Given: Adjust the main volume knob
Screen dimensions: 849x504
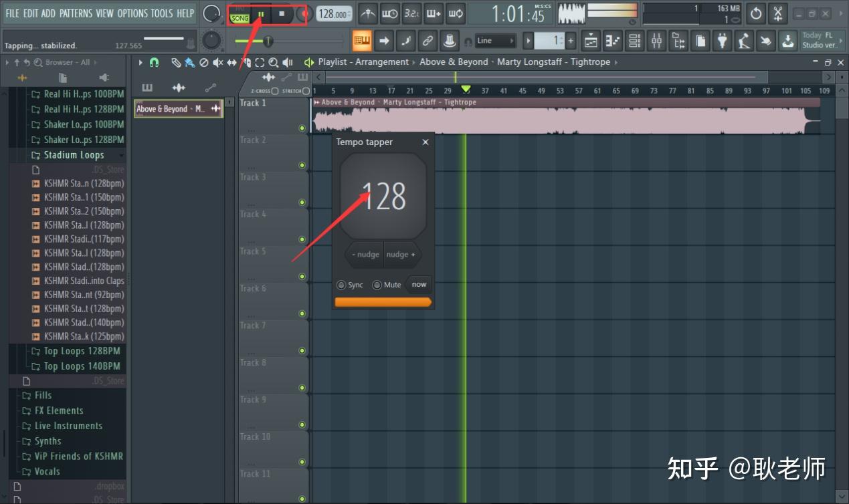Looking at the screenshot, I should pos(211,13).
